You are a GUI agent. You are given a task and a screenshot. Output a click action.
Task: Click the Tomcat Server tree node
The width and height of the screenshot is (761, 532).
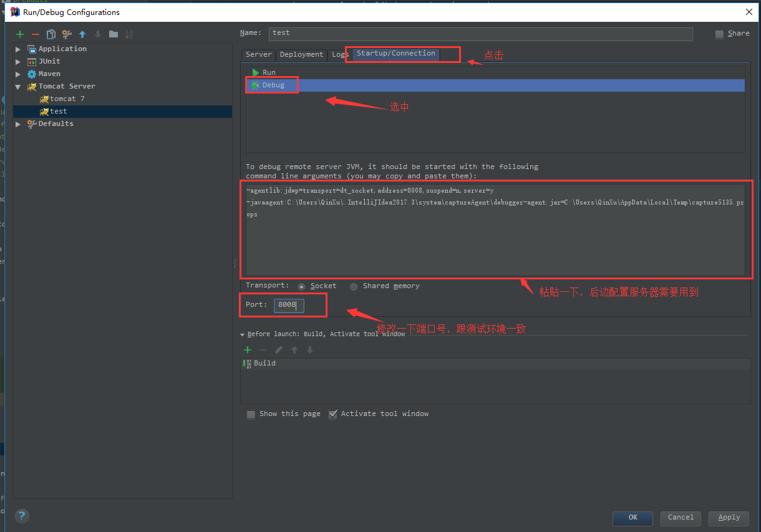(x=67, y=86)
